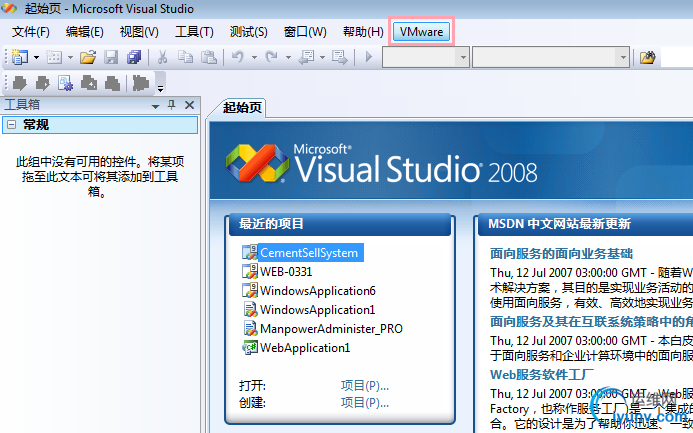
Task: Select the 起始页 tab
Action: 242,107
